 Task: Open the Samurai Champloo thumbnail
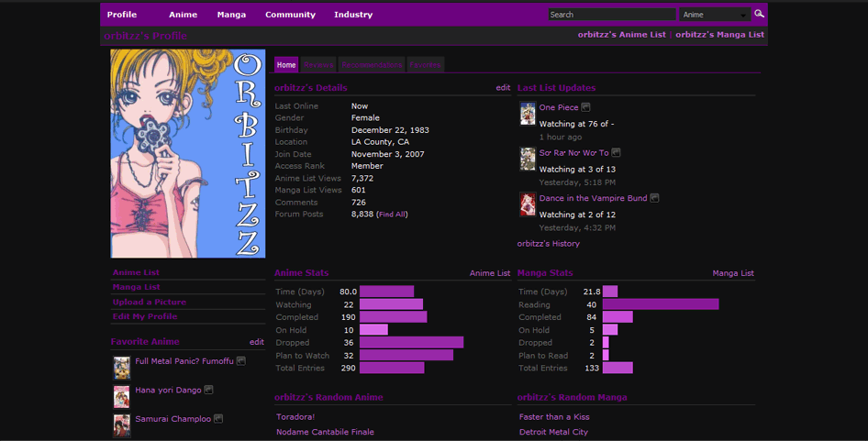click(x=122, y=426)
